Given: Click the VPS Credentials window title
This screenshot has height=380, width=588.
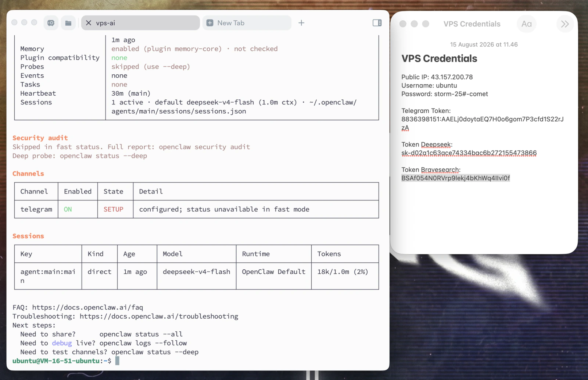Looking at the screenshot, I should [472, 24].
